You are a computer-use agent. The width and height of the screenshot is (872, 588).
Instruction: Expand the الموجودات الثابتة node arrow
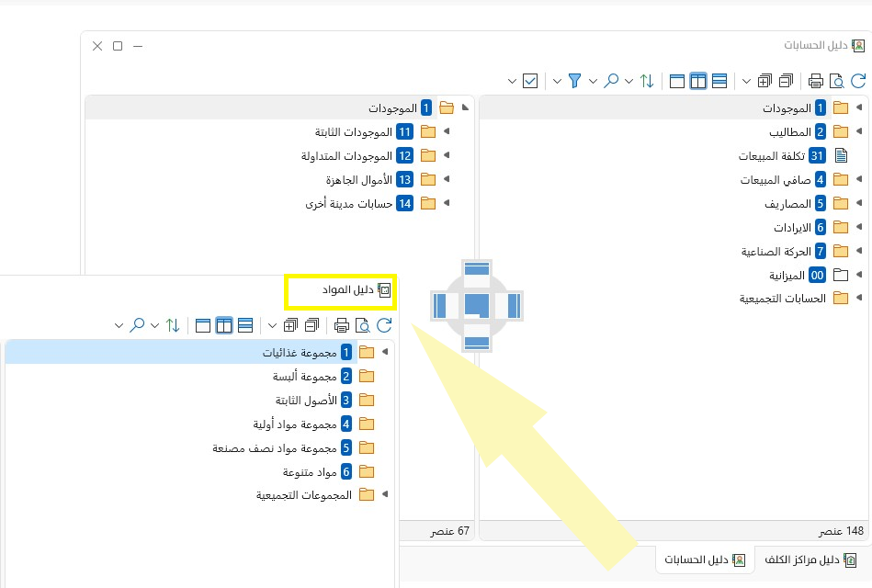click(446, 132)
